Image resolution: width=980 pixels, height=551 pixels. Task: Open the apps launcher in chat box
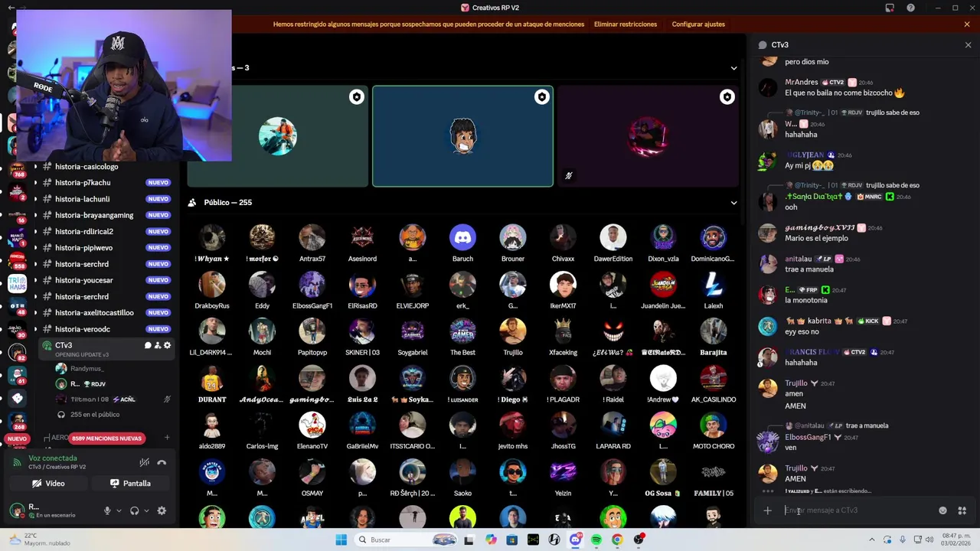coord(962,510)
